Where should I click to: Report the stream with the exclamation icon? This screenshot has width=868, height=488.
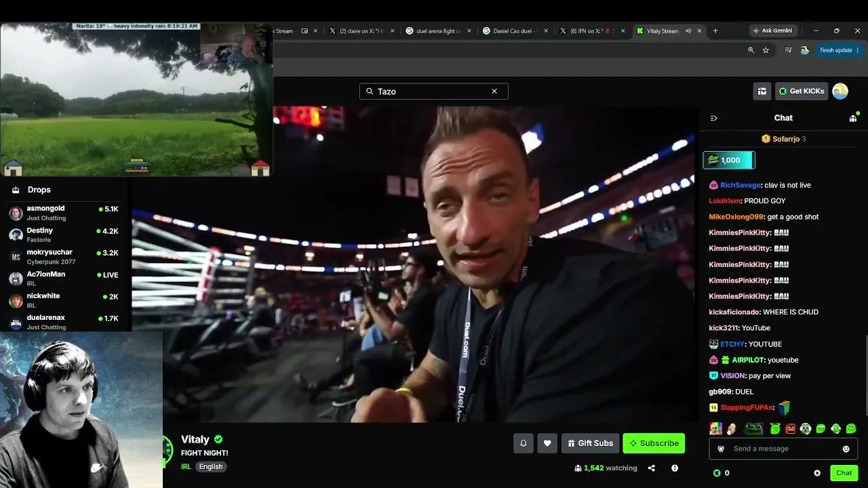pyautogui.click(x=675, y=468)
